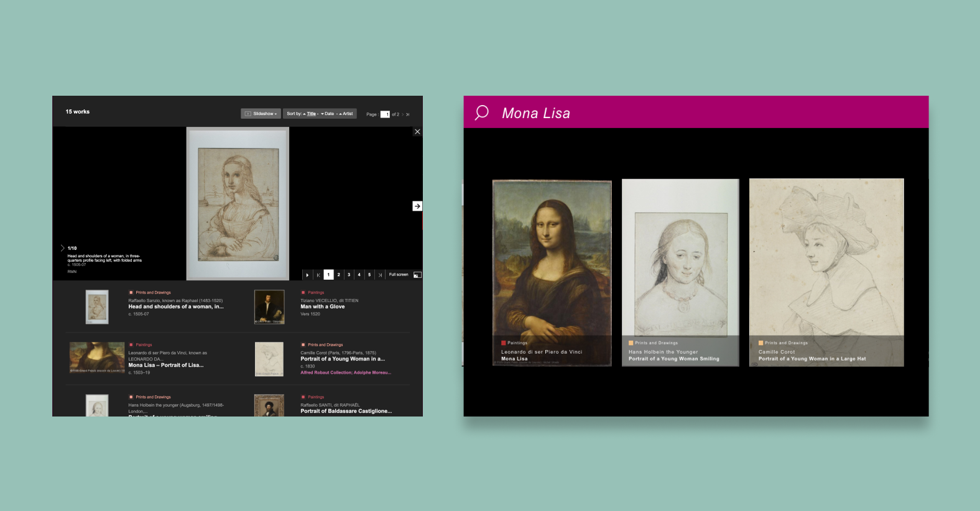Click Camille Corot caption text on card
Viewport: 980px width, 511px height.
click(777, 352)
